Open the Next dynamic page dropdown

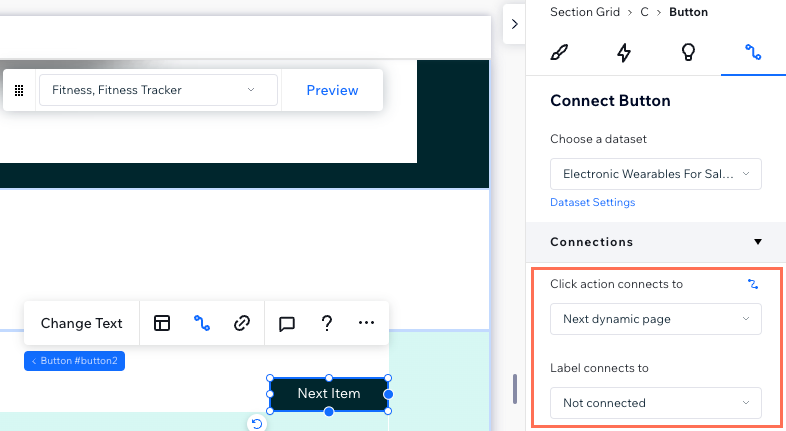pyautogui.click(x=655, y=319)
